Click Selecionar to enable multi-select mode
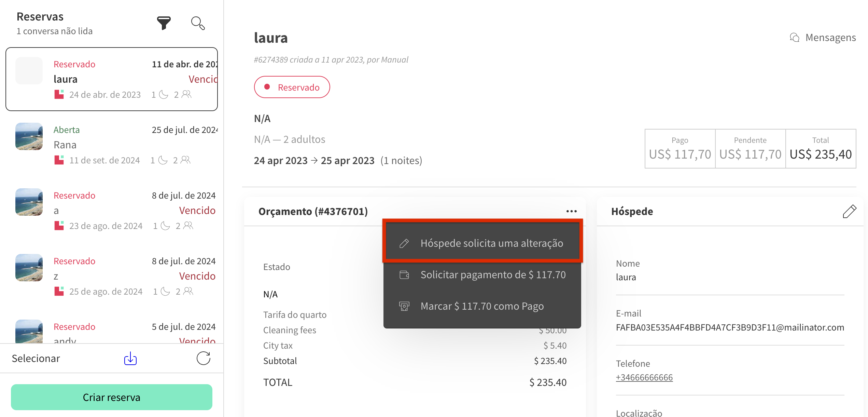 click(36, 358)
